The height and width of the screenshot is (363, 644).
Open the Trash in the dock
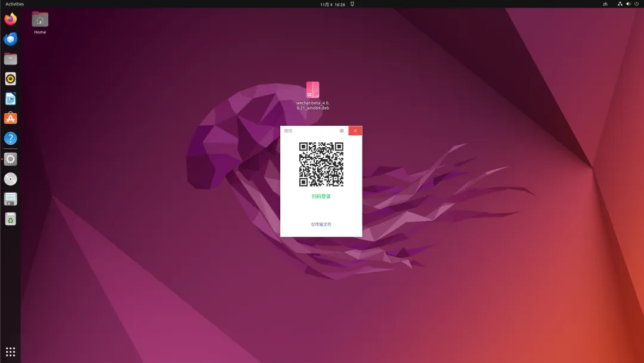(x=11, y=219)
